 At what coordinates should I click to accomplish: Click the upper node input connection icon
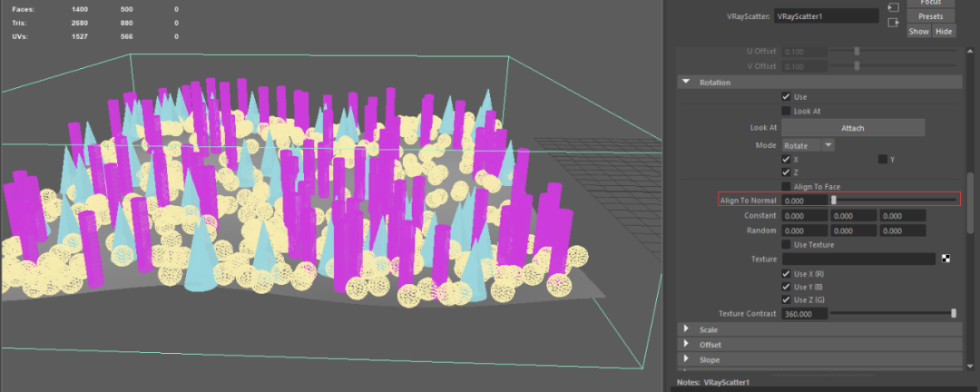coord(893,8)
